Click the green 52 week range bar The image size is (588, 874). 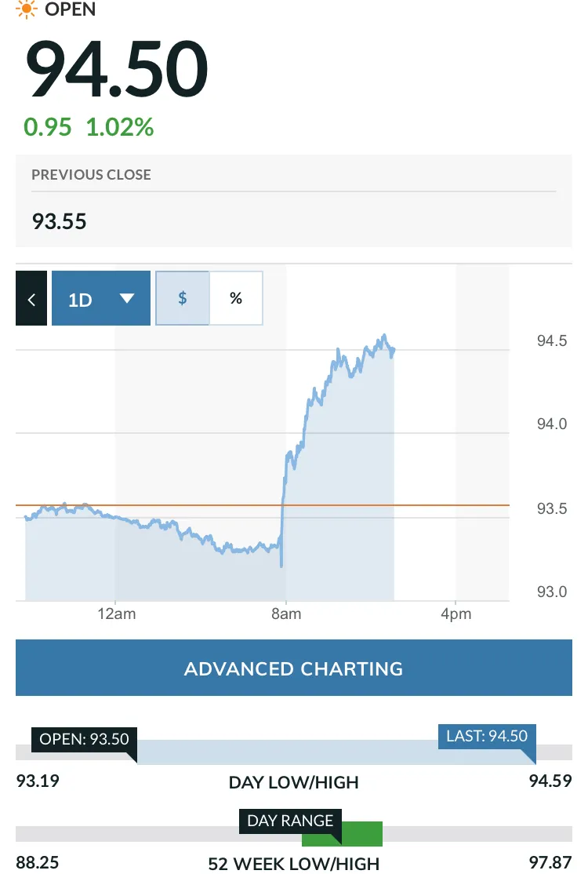342,834
